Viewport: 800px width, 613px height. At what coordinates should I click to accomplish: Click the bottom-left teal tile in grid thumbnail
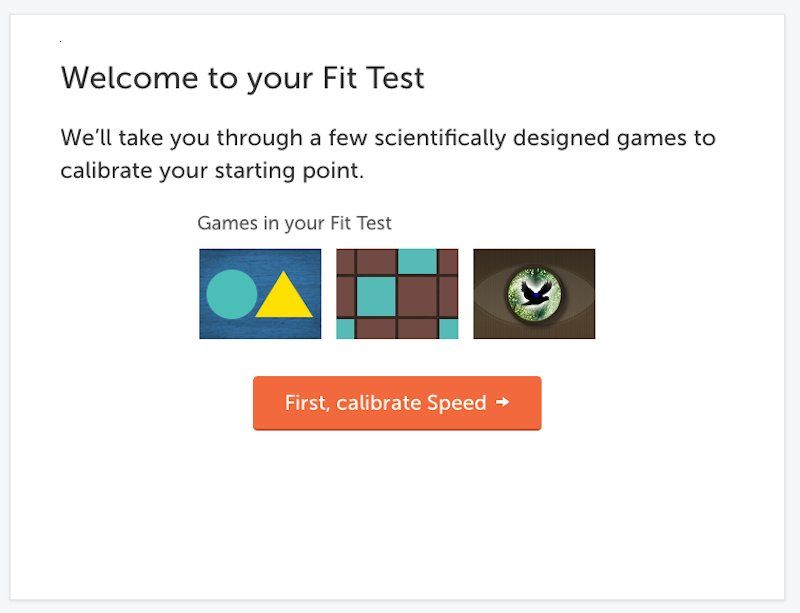point(344,329)
